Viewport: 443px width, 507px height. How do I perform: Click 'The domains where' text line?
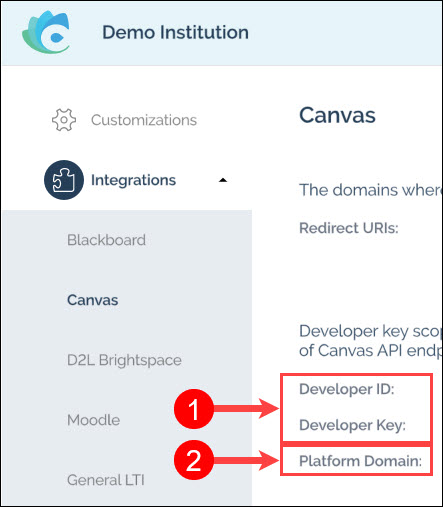[x=371, y=190]
